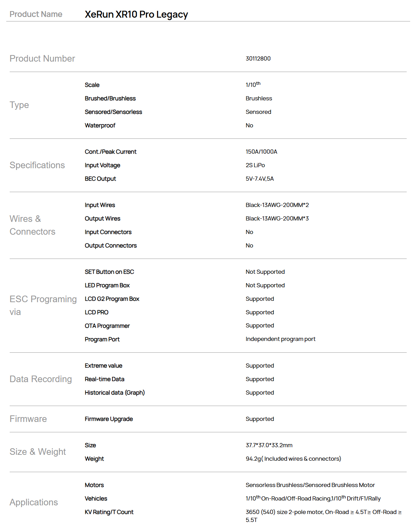Click the BEC Output value 5V-7.4V,5A

click(259, 179)
